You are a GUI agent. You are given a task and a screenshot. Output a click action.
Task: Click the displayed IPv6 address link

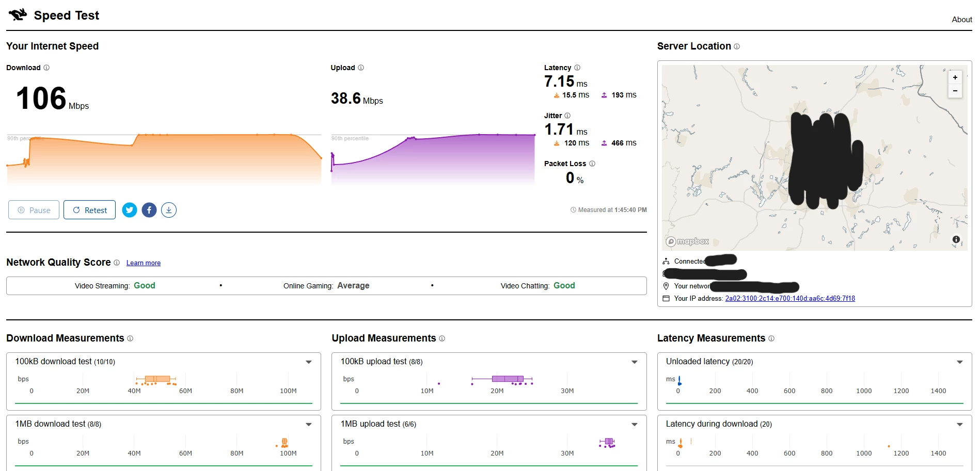790,299
